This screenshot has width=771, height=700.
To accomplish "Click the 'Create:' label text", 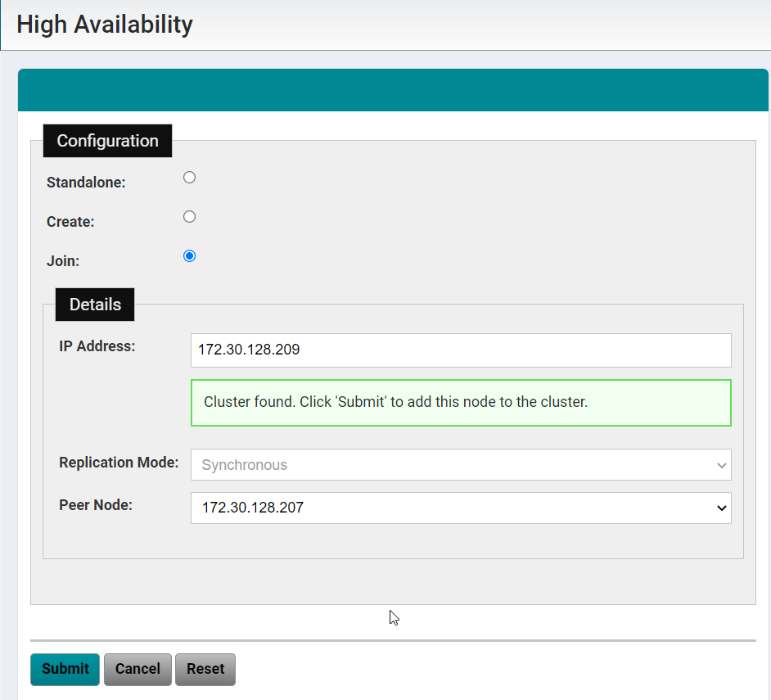I will click(x=70, y=222).
